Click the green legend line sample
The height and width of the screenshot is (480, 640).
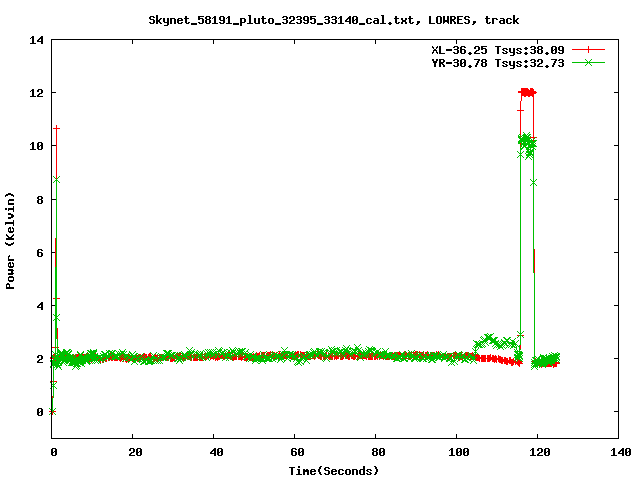coord(588,62)
